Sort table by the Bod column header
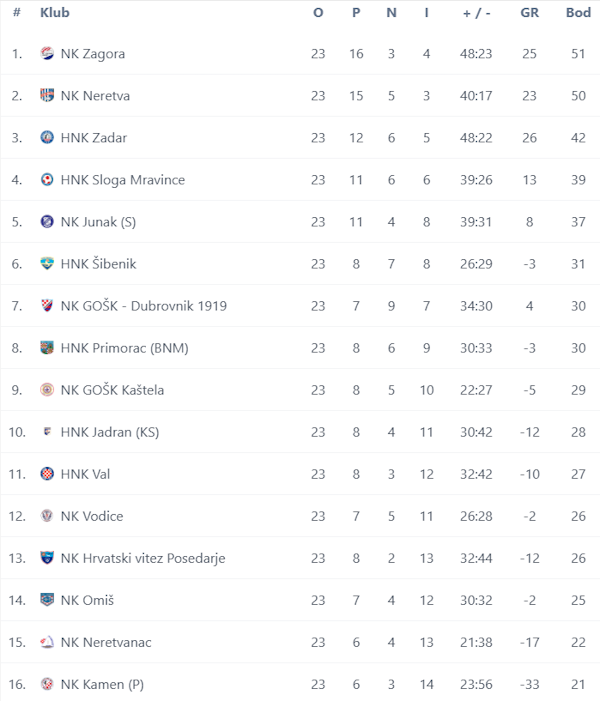The height and width of the screenshot is (701, 600). click(x=578, y=13)
